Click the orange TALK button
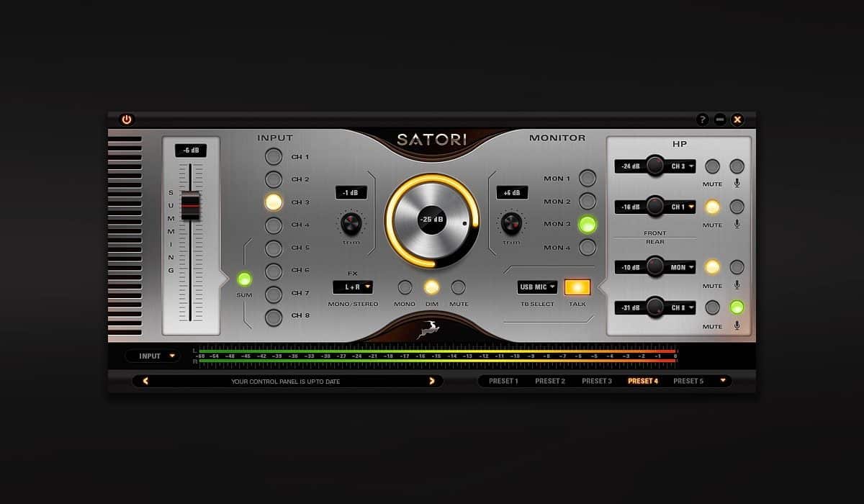 coord(577,287)
